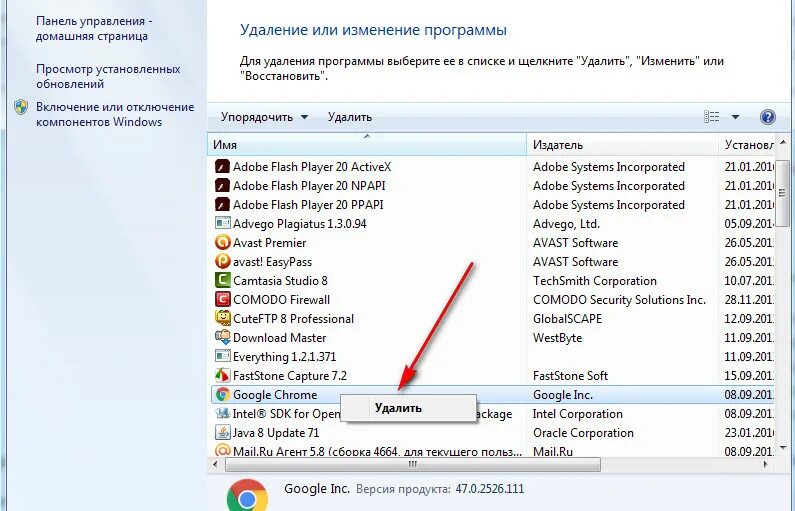Click the COMODO Firewall icon
Screen dimensions: 795x511
tap(222, 299)
